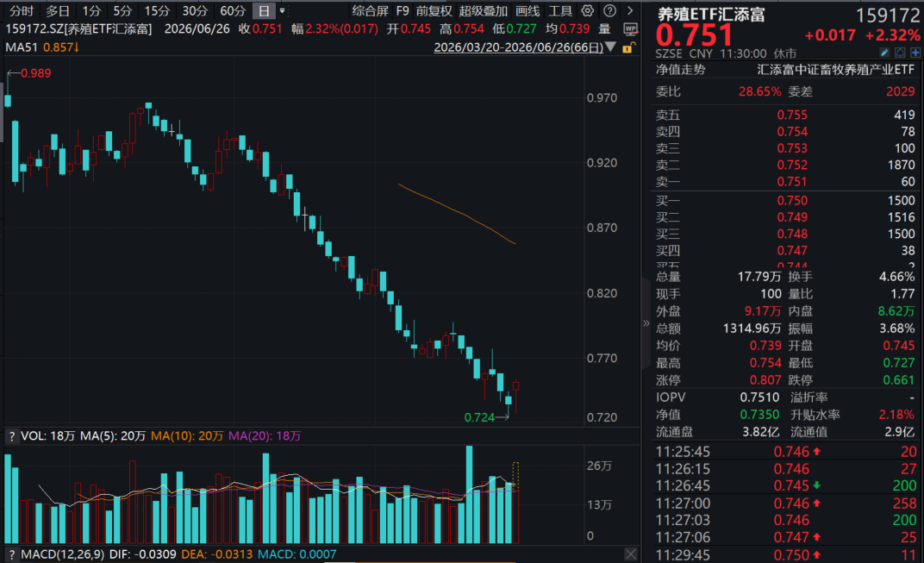Viewport: 924px width, 563px height.
Task: Click the stock code 159172
Action: [888, 16]
